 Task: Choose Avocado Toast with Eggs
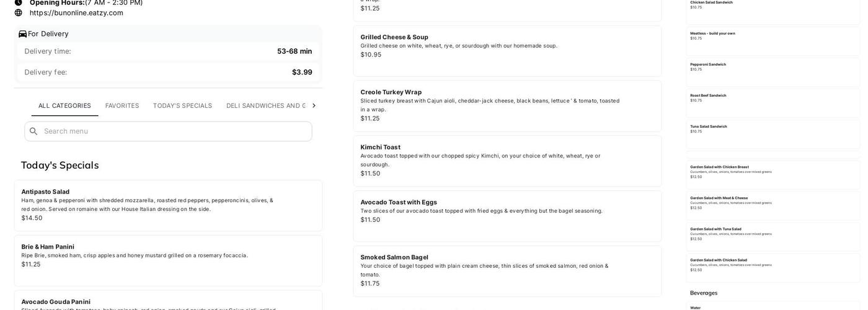pos(507,216)
